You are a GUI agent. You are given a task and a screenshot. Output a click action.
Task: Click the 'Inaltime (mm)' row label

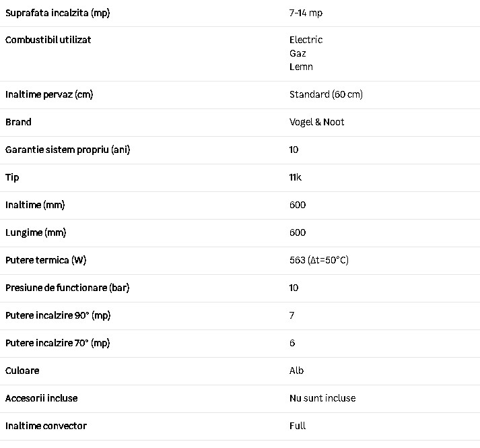pos(35,205)
